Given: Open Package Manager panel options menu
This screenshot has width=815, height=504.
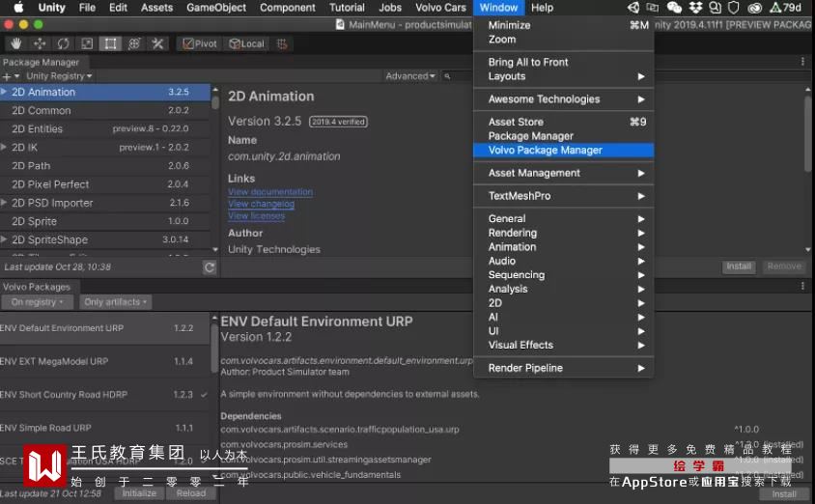Looking at the screenshot, I should [x=802, y=62].
